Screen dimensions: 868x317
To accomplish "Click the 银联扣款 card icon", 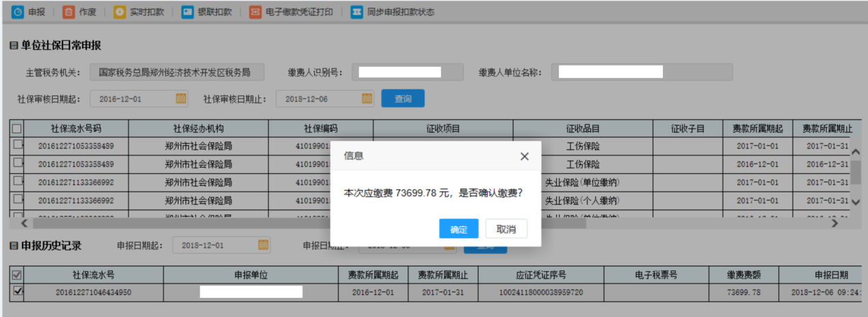I will (187, 12).
